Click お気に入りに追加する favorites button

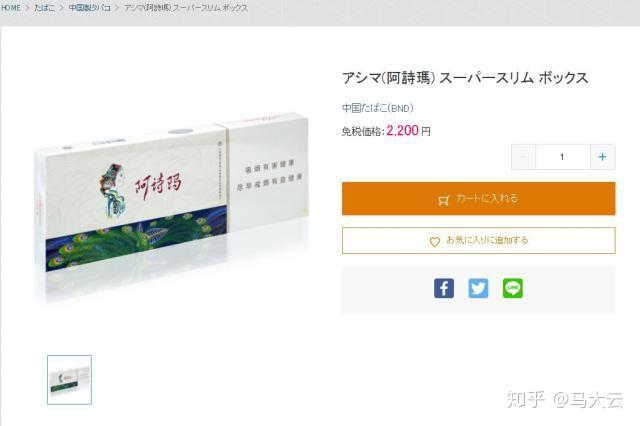[478, 240]
